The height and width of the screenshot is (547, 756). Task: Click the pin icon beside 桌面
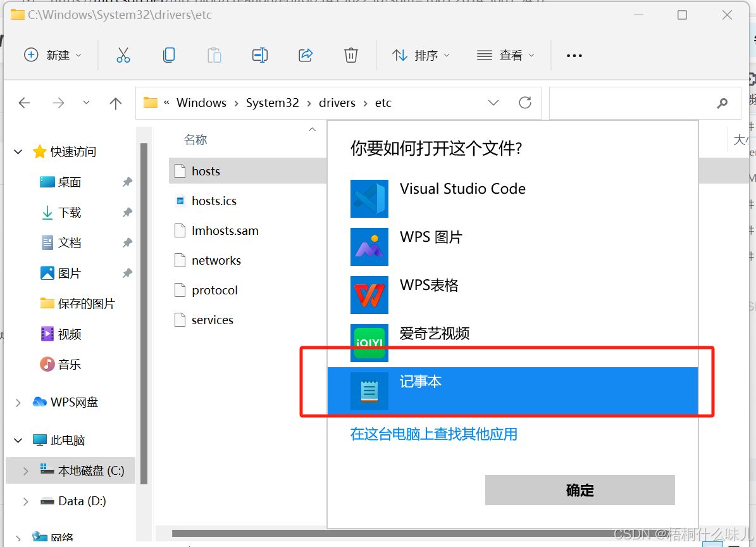tap(127, 182)
